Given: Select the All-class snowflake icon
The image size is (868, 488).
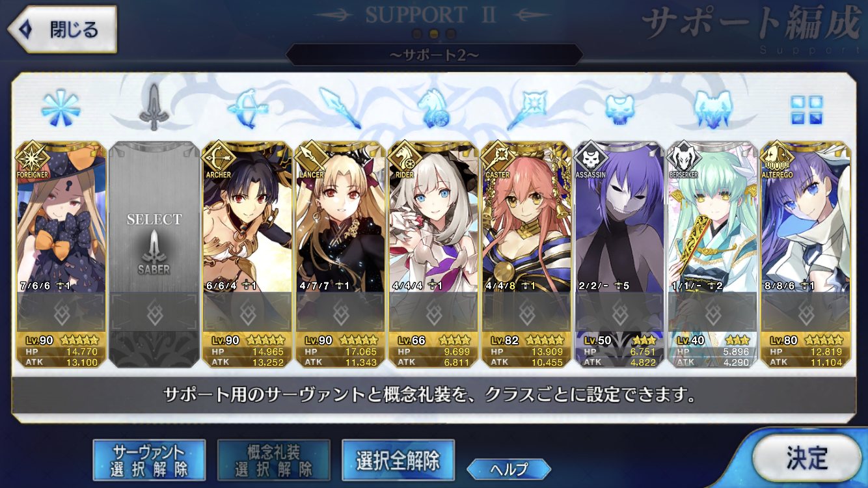Looking at the screenshot, I should (x=61, y=109).
